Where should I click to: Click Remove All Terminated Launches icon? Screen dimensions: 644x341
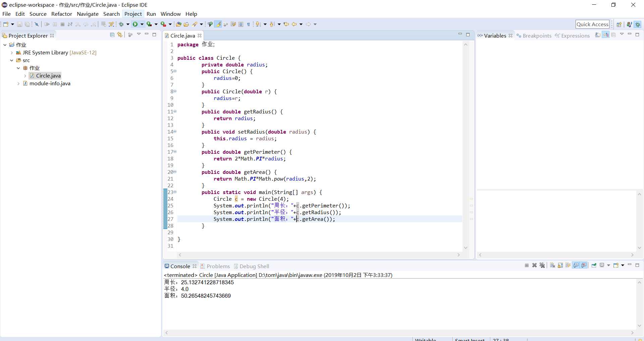pyautogui.click(x=542, y=265)
